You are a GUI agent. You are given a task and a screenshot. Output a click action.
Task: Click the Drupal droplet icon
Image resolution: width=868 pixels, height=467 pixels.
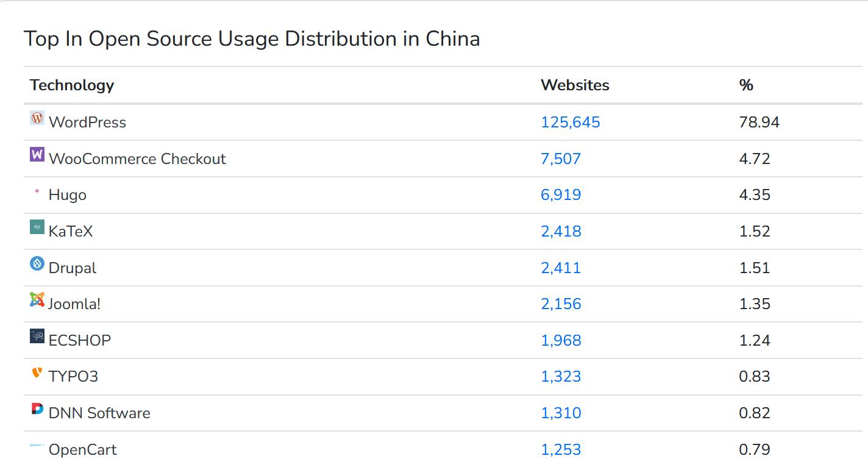[37, 264]
